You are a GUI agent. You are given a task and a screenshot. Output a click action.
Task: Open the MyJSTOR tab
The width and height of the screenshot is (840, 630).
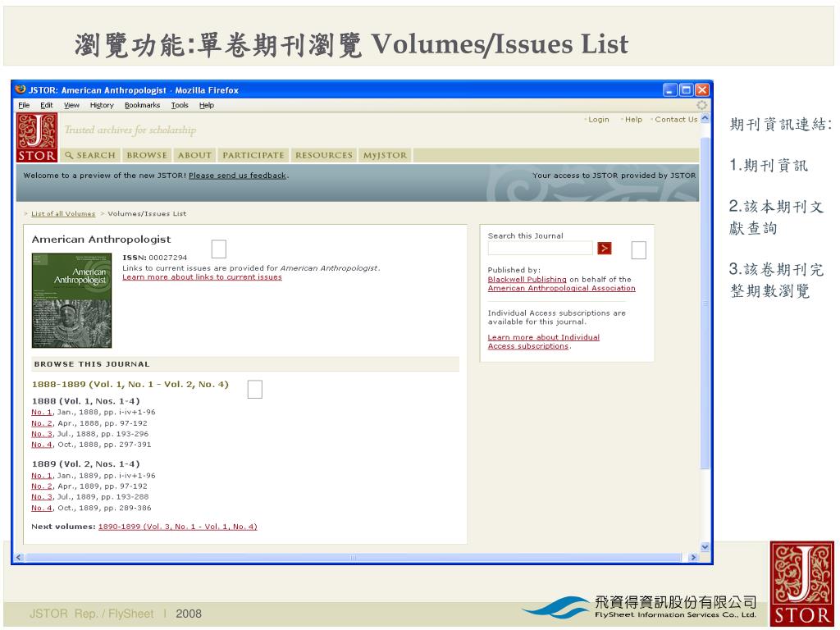386,155
